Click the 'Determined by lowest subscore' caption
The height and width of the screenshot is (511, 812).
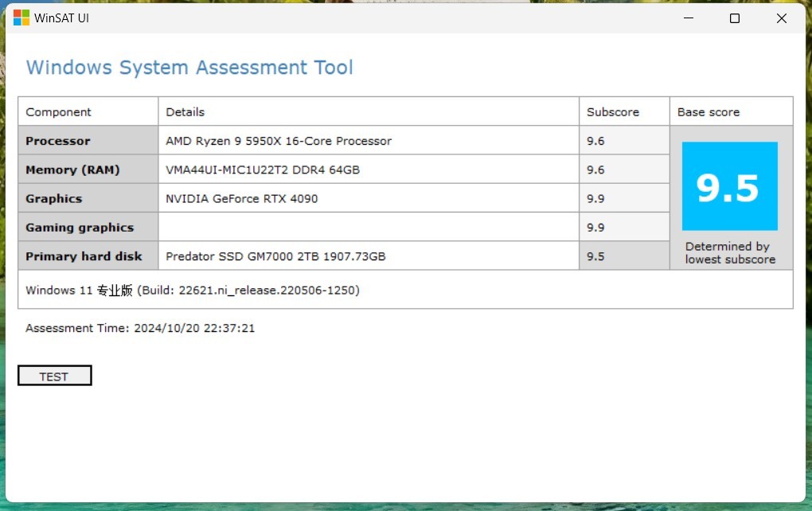730,252
